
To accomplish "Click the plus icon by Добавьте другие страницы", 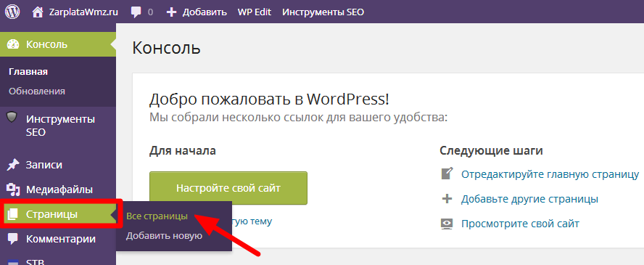I will pyautogui.click(x=447, y=199).
